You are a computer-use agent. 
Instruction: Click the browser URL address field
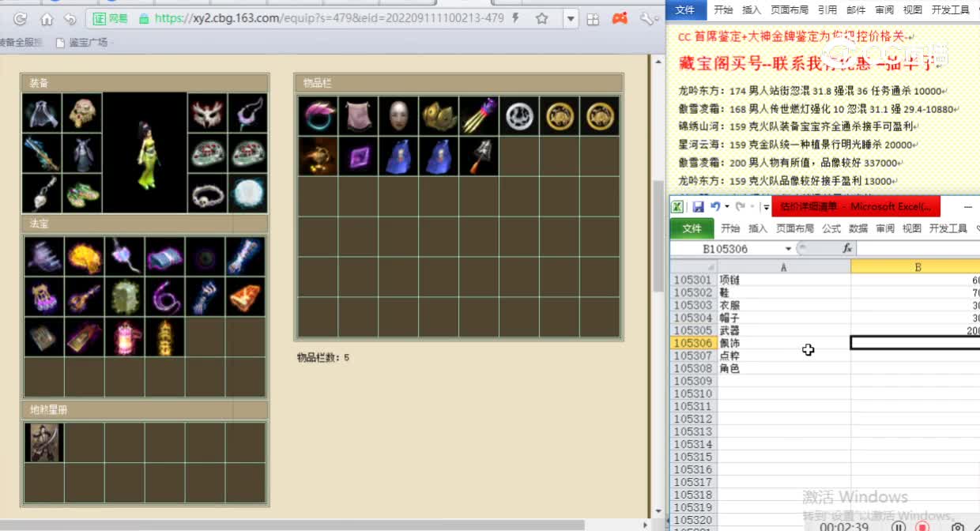[x=328, y=18]
